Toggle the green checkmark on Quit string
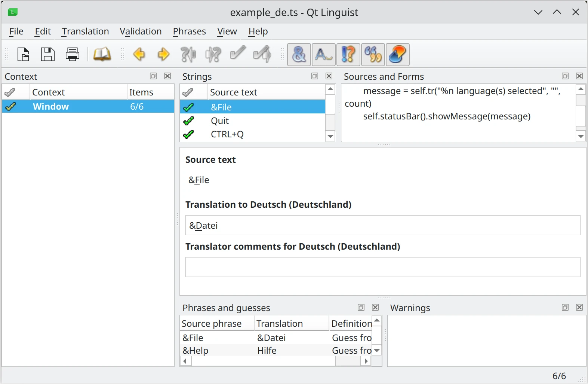Image resolution: width=588 pixels, height=384 pixels. pos(189,121)
